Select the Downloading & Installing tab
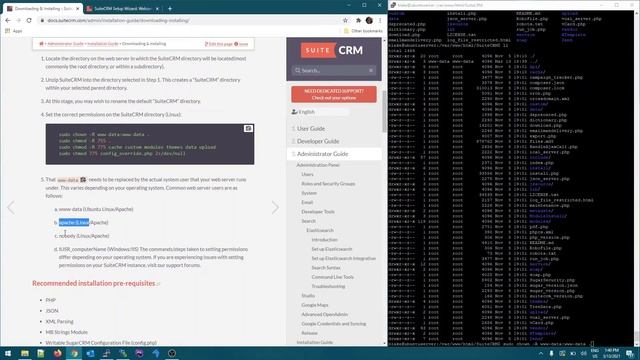 43,8
